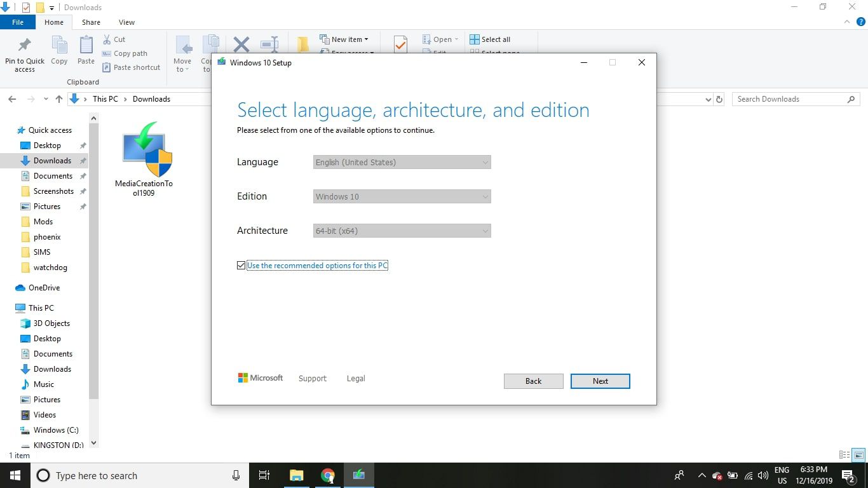Click the Cut scissors icon

pyautogui.click(x=107, y=39)
